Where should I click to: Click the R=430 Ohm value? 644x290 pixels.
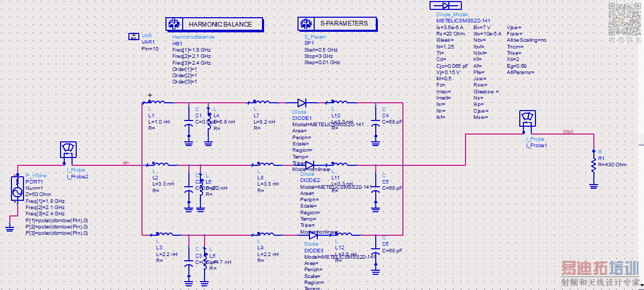click(x=612, y=164)
